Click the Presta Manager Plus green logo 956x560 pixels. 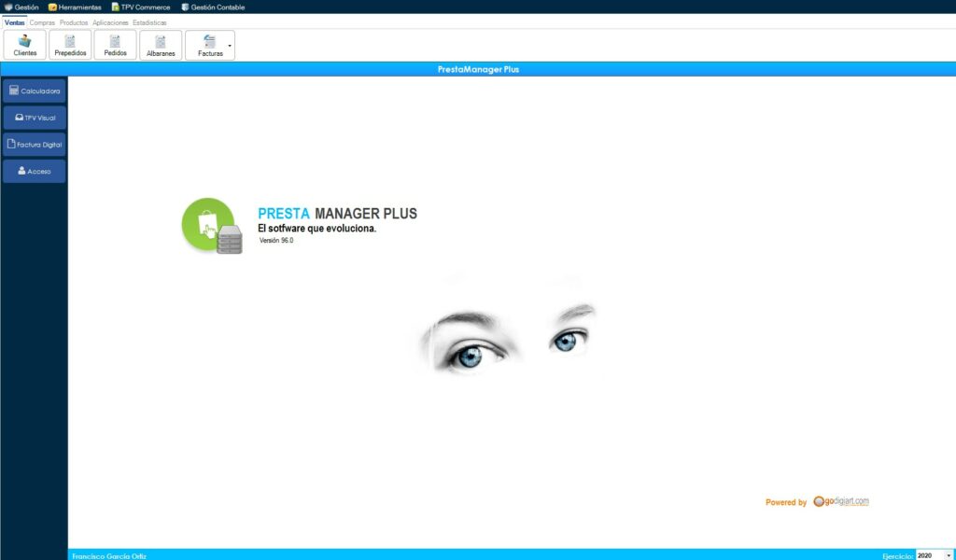212,226
